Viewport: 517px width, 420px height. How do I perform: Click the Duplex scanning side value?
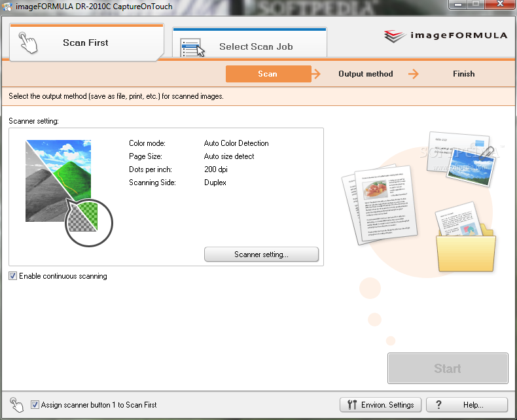[215, 183]
